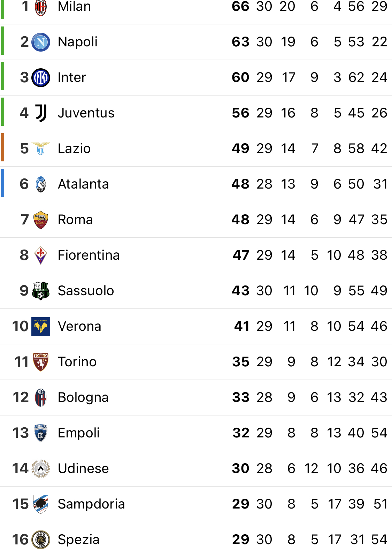Click the Bologna club badge
This screenshot has width=392, height=550.
pos(41,398)
